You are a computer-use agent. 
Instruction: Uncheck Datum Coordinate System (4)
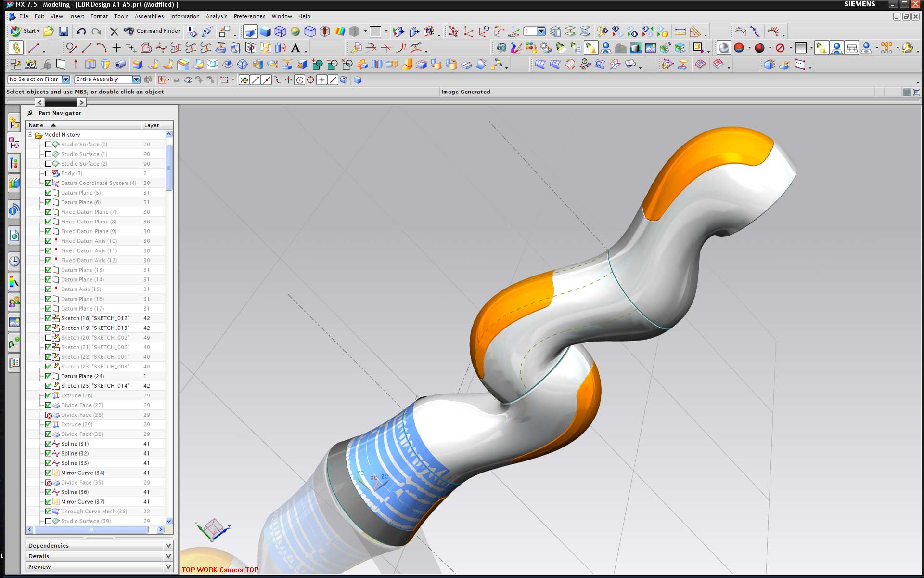(x=48, y=183)
